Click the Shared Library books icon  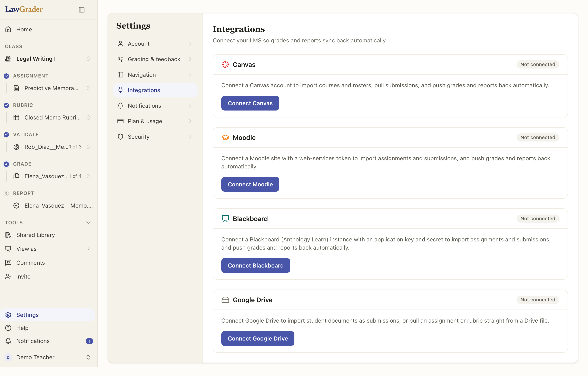[x=8, y=235]
